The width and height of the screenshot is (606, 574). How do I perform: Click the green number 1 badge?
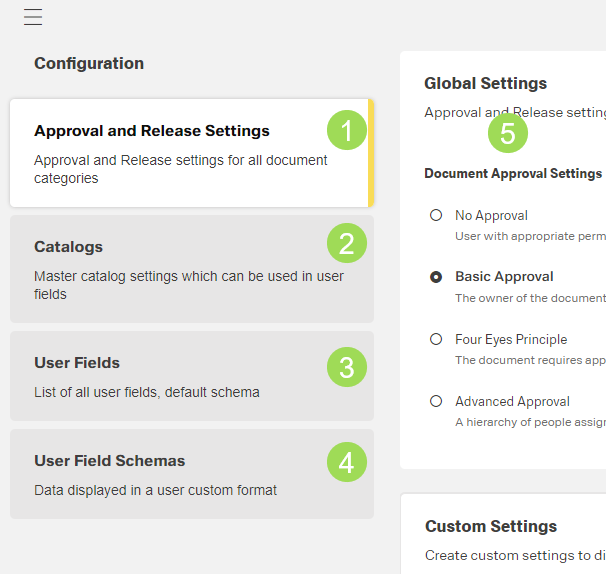347,130
